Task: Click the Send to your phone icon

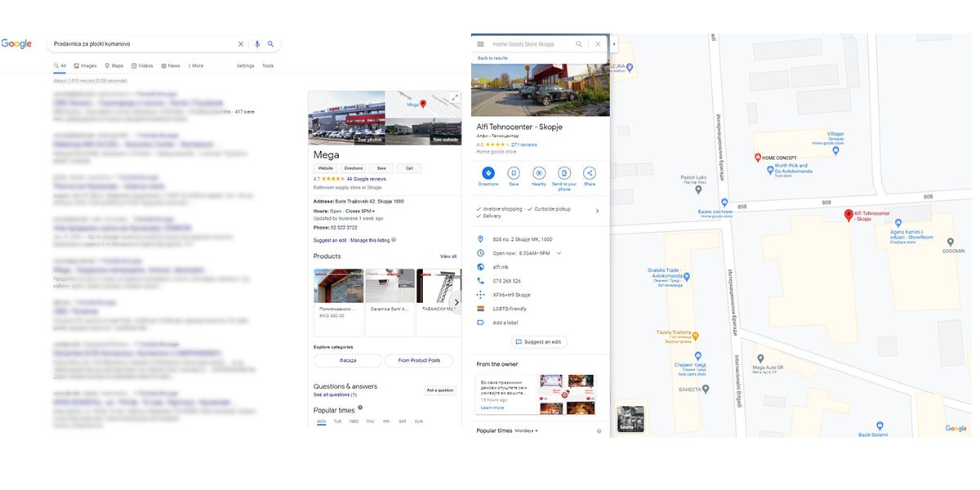Action: (x=564, y=173)
